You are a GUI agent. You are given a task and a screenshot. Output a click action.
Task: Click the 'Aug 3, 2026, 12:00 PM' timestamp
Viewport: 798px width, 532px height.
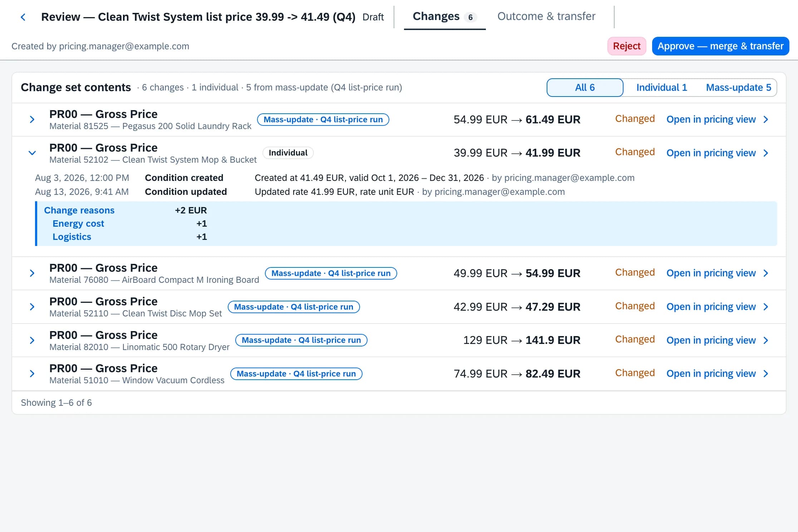[x=82, y=178]
